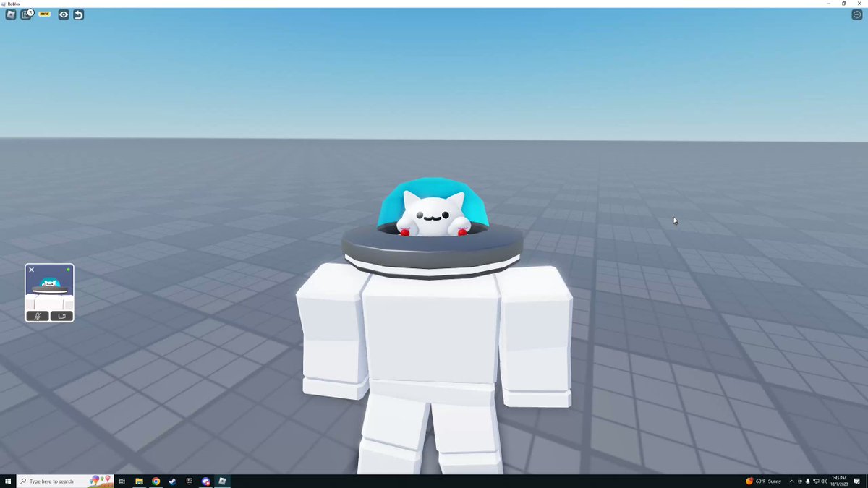This screenshot has height=488, width=868.
Task: Open the purple round app icon on taskbar
Action: tap(206, 481)
